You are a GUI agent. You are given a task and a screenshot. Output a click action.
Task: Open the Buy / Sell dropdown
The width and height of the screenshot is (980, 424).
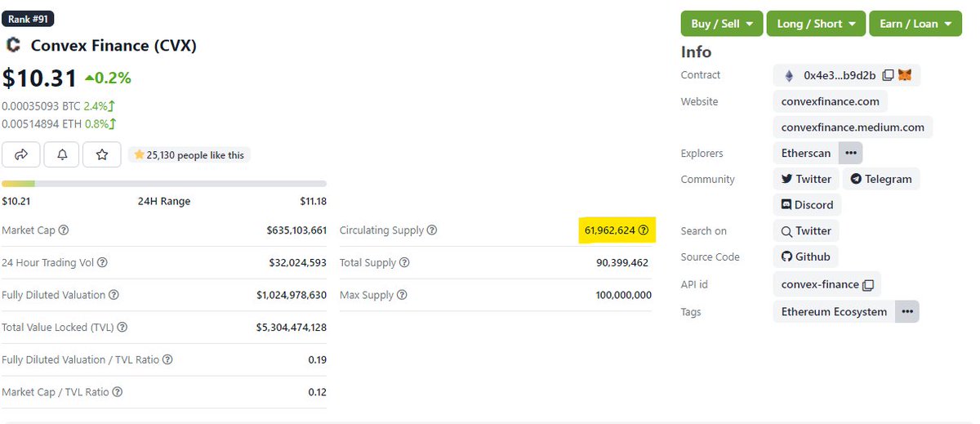[722, 24]
